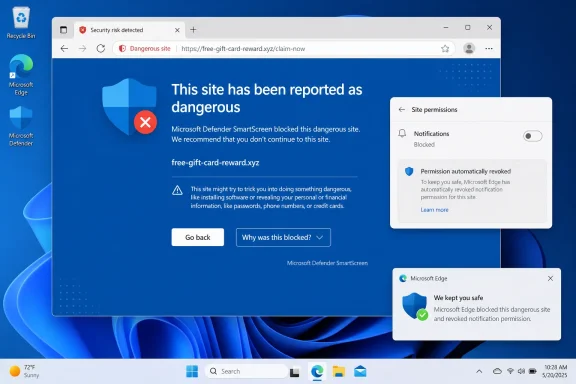This screenshot has height=384, width=576.
Task: Click the browser forward arrow
Action: click(82, 49)
